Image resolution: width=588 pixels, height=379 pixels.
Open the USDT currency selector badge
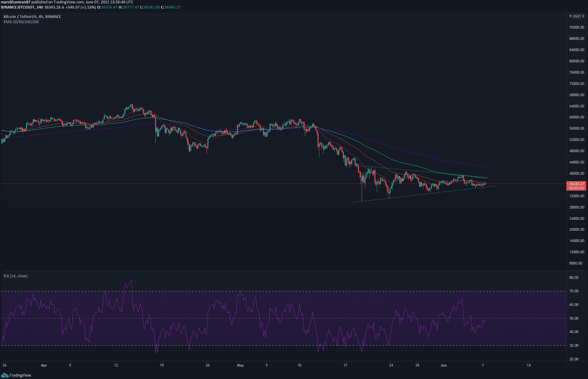coord(577,16)
